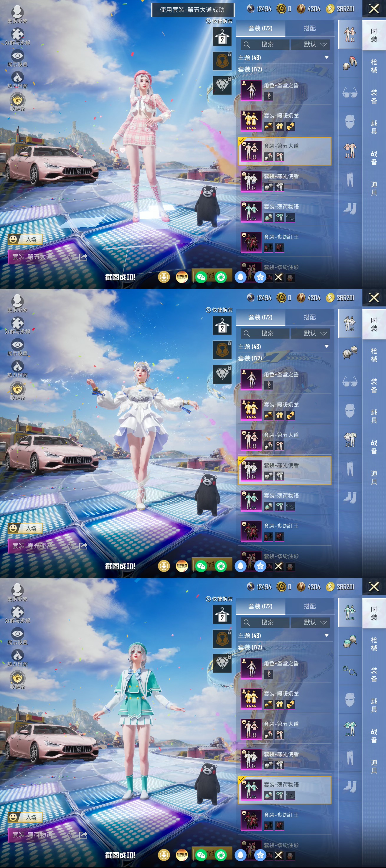Viewport: 386px width, 868px height.
Task: Toggle checked 套装-薄荷物语 row in bottom screenshot
Action: coord(285,790)
